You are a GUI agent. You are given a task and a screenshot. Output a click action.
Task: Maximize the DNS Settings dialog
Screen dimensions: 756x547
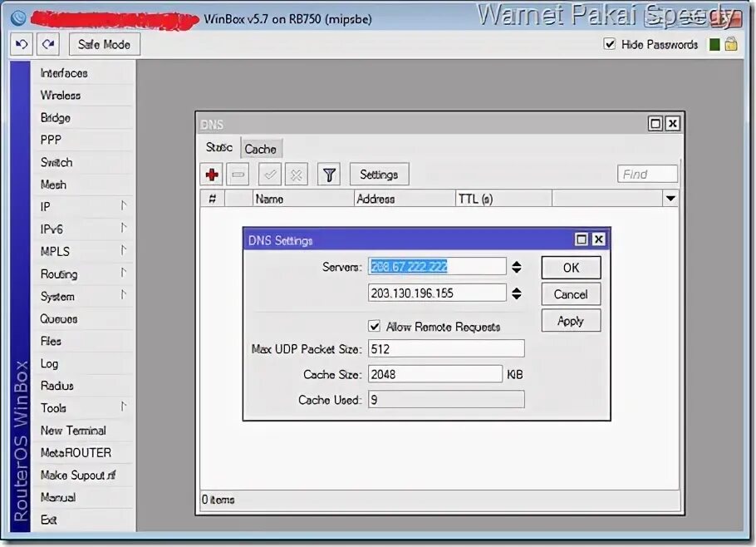[582, 239]
